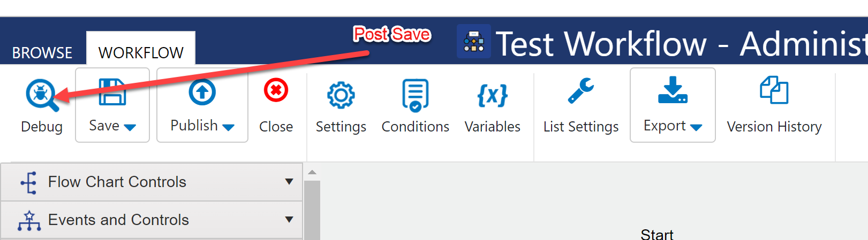Switch to the BROWSE tab
The height and width of the screenshot is (240, 868).
(x=42, y=53)
